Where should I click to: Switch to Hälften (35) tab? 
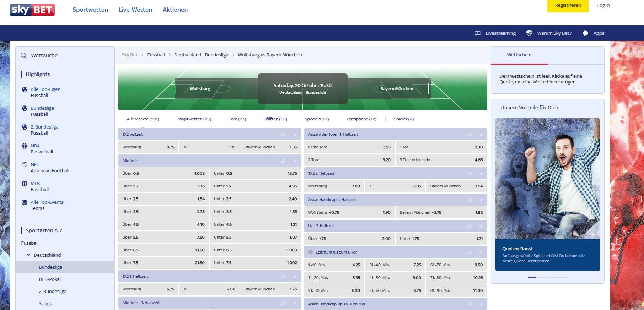(275, 119)
